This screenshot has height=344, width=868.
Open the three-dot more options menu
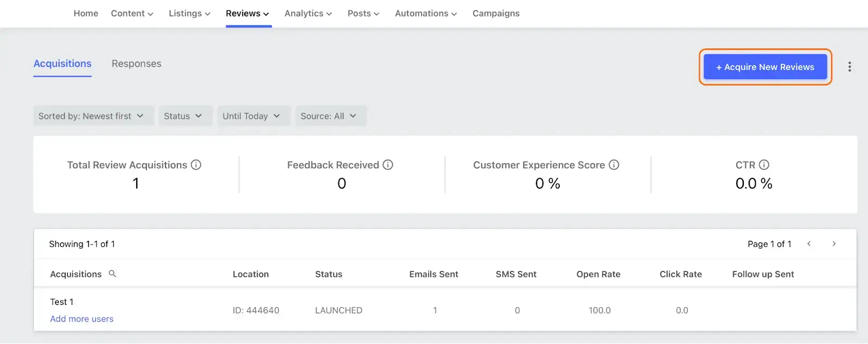click(x=850, y=67)
